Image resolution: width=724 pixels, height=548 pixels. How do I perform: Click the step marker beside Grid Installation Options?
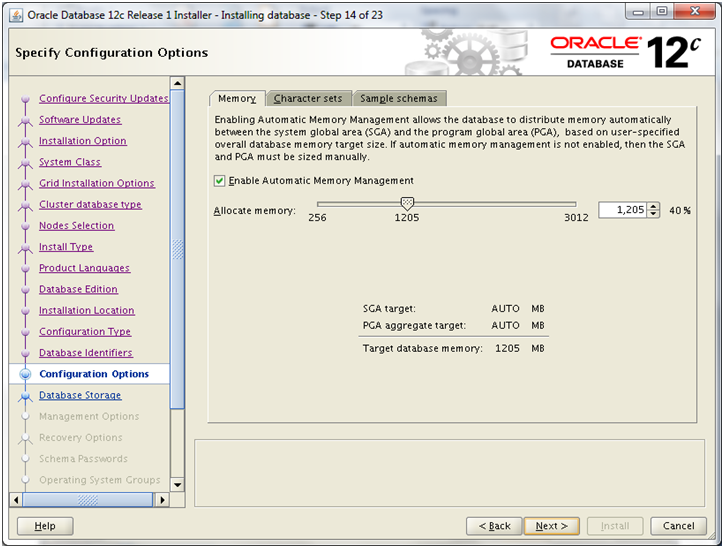(x=25, y=184)
